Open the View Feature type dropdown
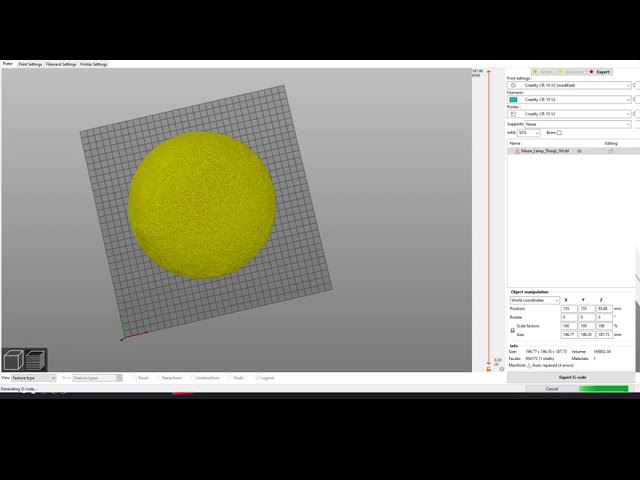The width and height of the screenshot is (640, 480). tap(33, 378)
